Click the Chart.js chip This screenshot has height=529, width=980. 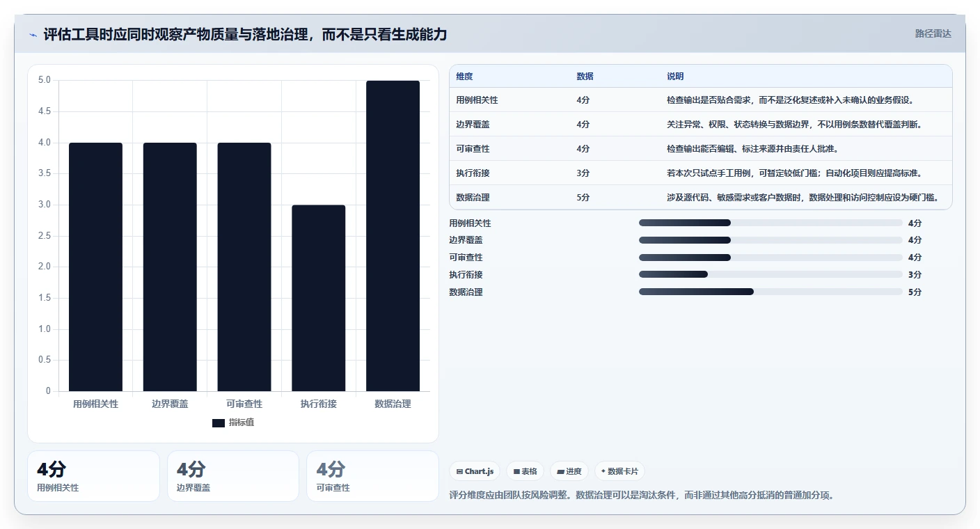[x=475, y=471]
